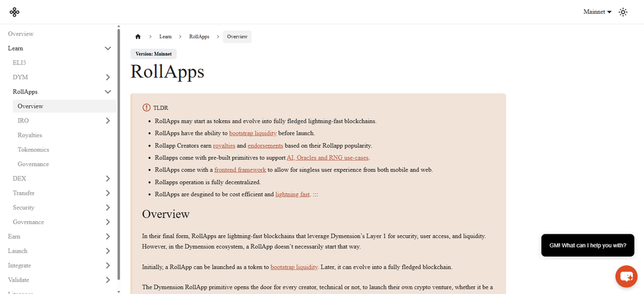The image size is (644, 294).
Task: Follow AI, Oracles and RNG use-cases link
Action: [328, 158]
